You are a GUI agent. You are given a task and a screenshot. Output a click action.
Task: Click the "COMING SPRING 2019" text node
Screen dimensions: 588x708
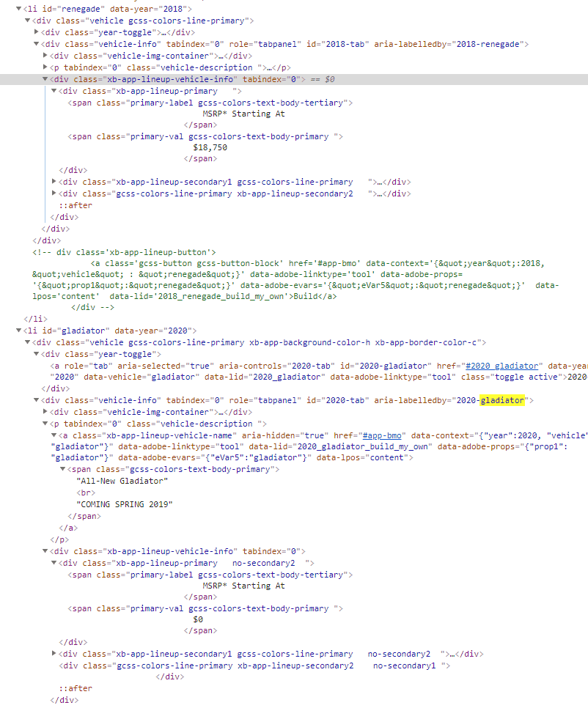125,504
